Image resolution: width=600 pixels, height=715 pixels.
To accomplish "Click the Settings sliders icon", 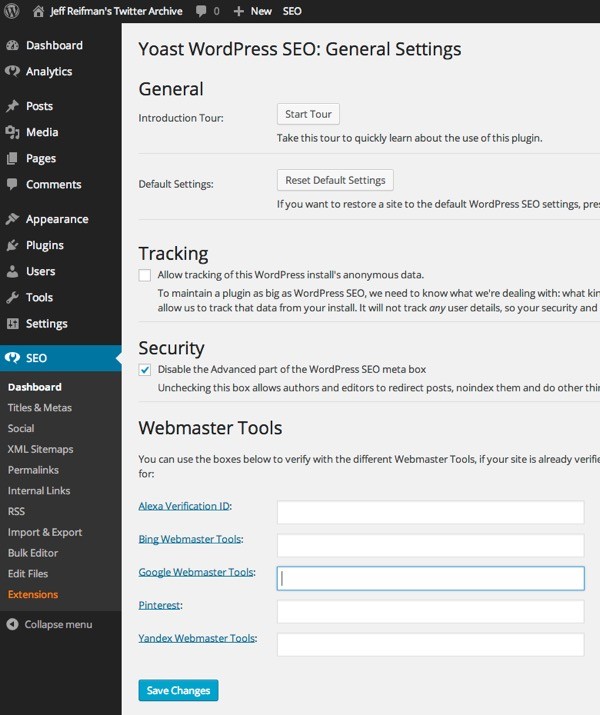I will click(12, 323).
